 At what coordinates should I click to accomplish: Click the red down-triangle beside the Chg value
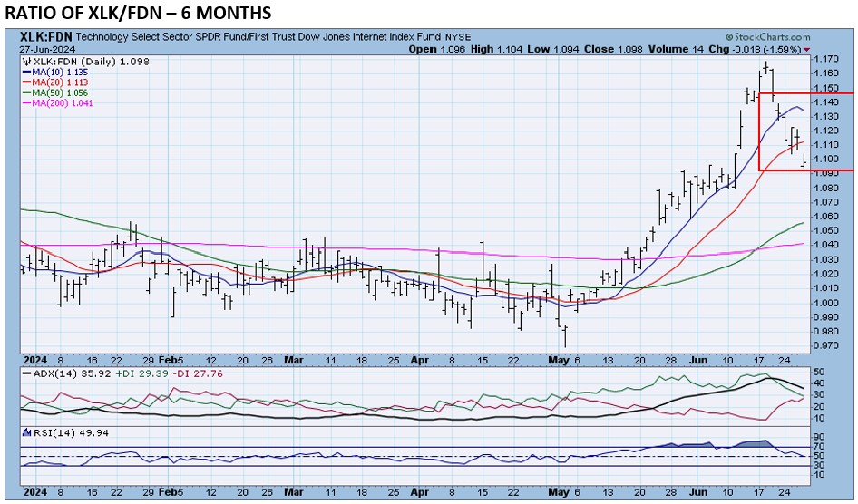click(x=807, y=50)
